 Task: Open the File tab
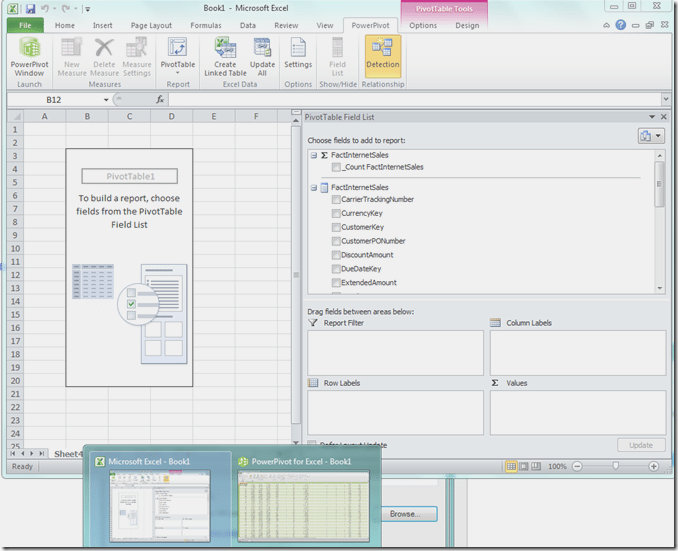point(25,25)
